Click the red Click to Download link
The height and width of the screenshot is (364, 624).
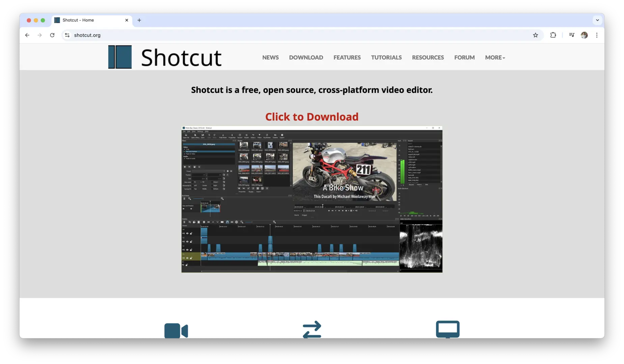point(312,117)
